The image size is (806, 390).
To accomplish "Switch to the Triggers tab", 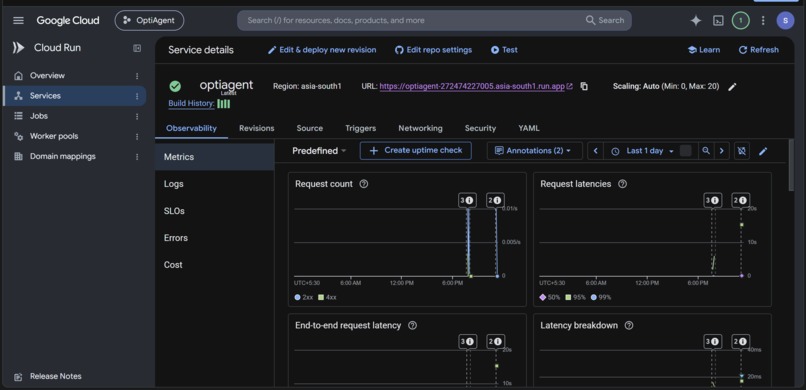I will coord(360,128).
